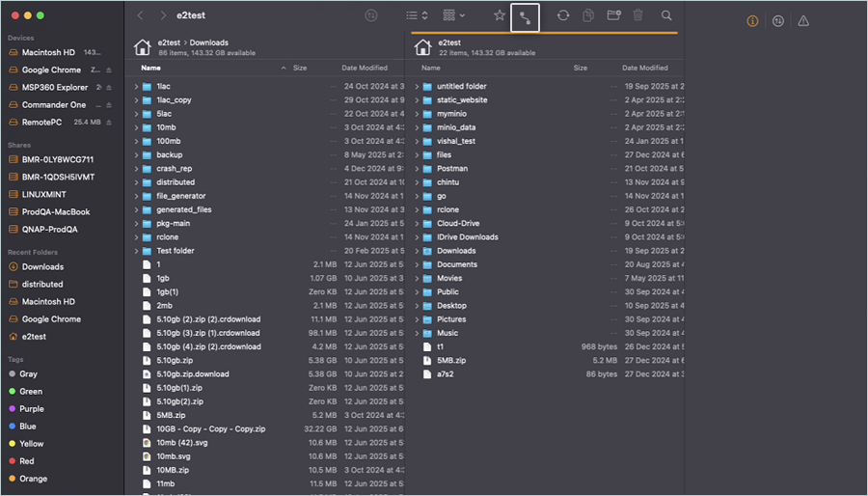Expand the rclone folder in left pane
868x496 pixels.
coord(137,236)
